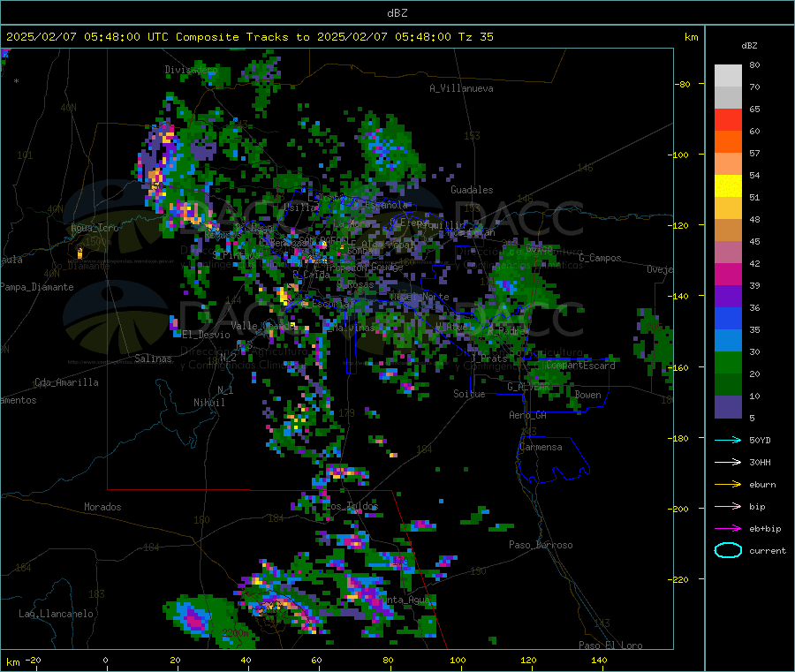Image resolution: width=795 pixels, height=672 pixels.
Task: Click the white 30HM arrow in legend
Action: point(728,462)
